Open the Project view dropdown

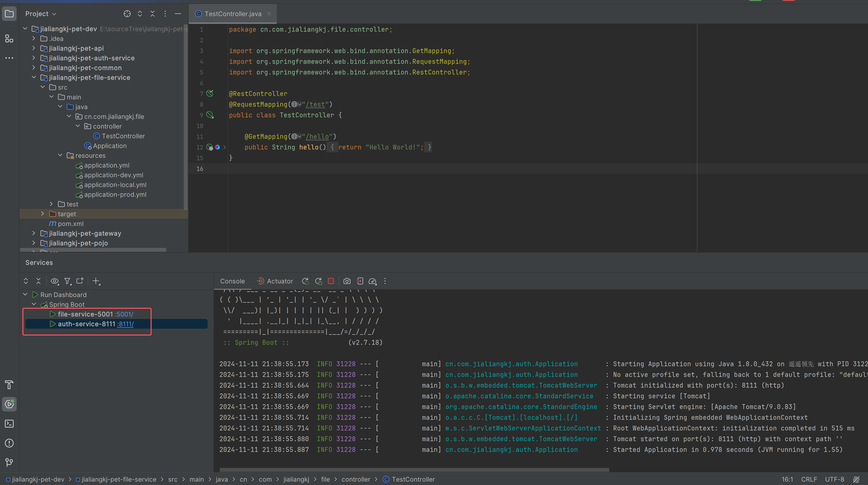pyautogui.click(x=41, y=14)
